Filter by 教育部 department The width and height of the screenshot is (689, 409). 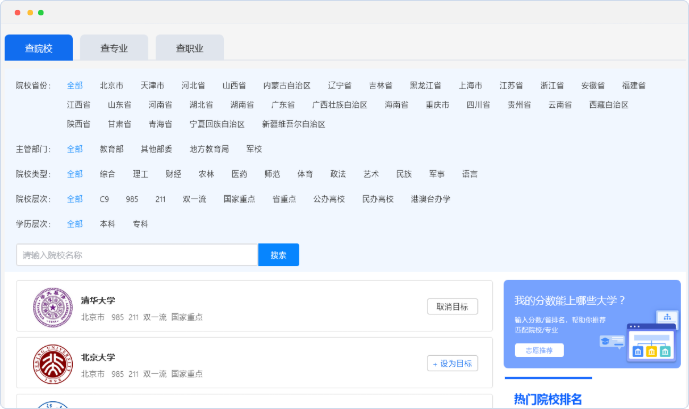(112, 149)
